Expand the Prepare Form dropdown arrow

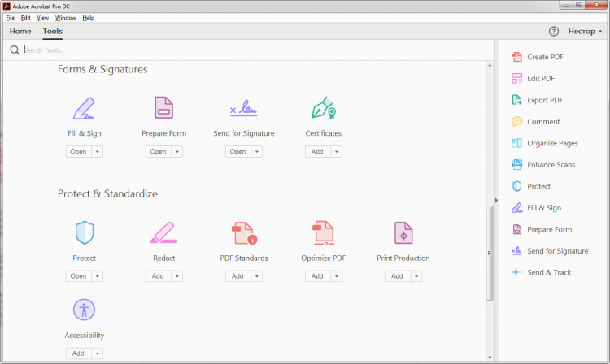click(x=177, y=151)
